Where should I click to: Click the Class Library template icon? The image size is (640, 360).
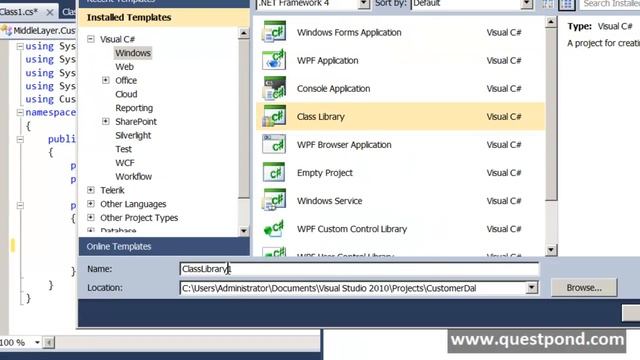pos(274,116)
